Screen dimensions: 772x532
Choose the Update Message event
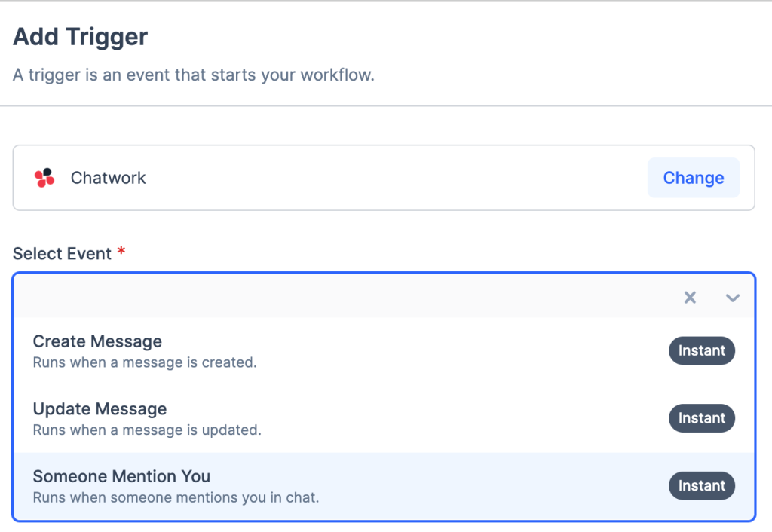pyautogui.click(x=100, y=409)
